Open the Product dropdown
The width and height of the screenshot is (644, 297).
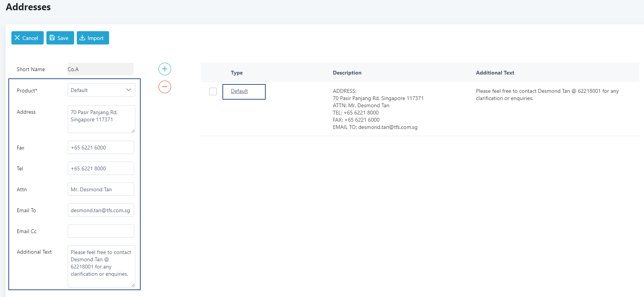(x=101, y=90)
